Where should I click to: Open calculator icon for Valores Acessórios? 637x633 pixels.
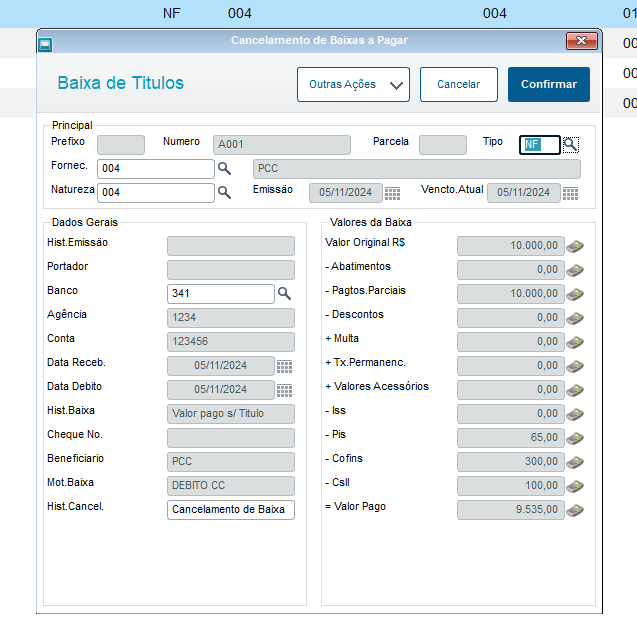(575, 390)
